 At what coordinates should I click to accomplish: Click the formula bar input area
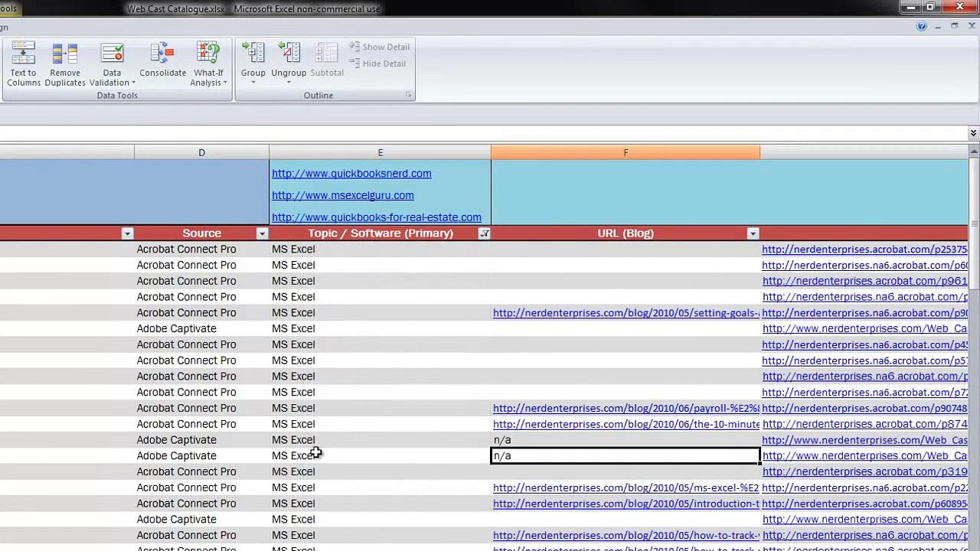(482, 133)
